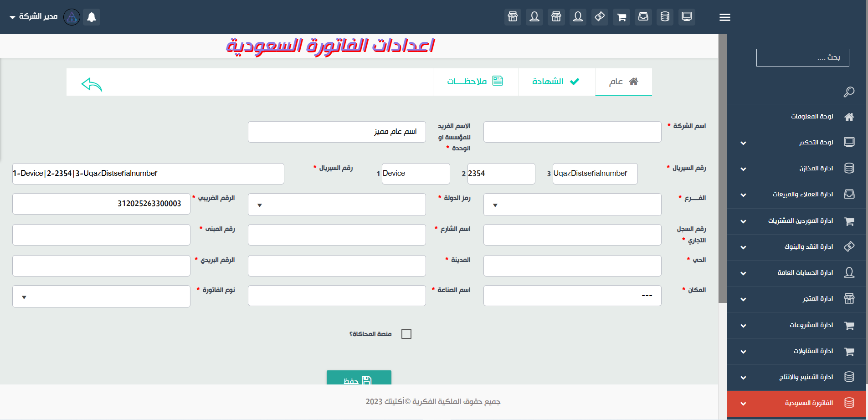Screen dimensions: 868x420
Task: Click the database icon in top toolbar
Action: (665, 17)
